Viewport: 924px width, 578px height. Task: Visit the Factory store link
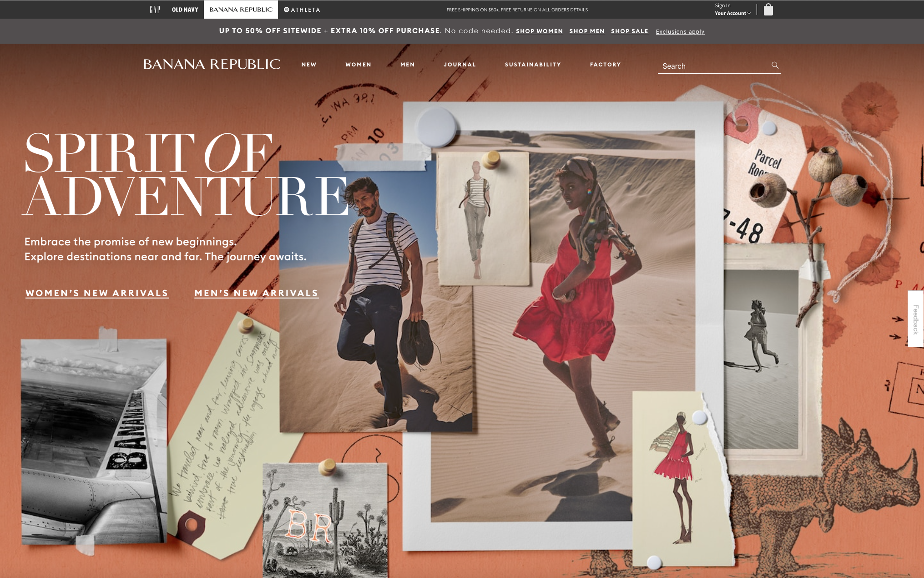tap(605, 65)
